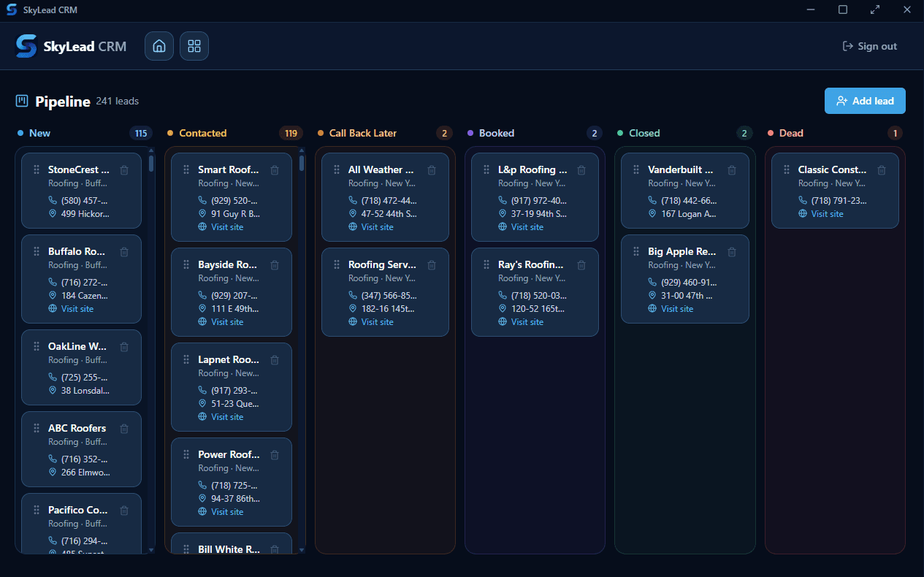This screenshot has width=924, height=577.
Task: Click drag handle on ABC Roofers card
Action: pyautogui.click(x=37, y=428)
